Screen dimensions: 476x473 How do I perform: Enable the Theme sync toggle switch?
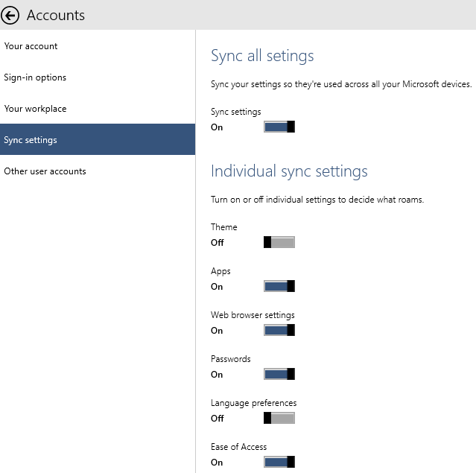pyautogui.click(x=279, y=242)
